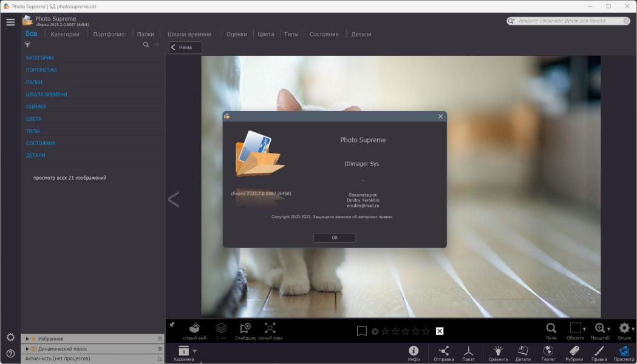Set the rating to five stars

(x=426, y=331)
